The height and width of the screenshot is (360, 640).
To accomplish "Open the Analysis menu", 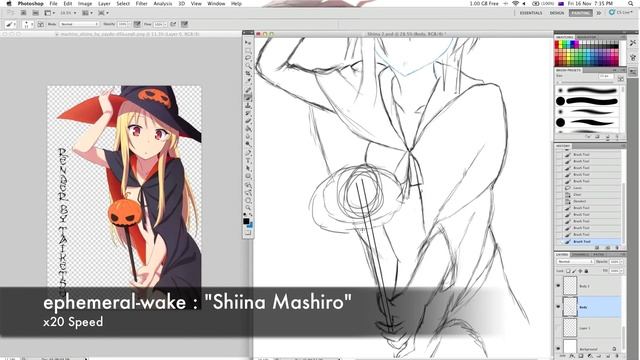I will click(162, 3).
